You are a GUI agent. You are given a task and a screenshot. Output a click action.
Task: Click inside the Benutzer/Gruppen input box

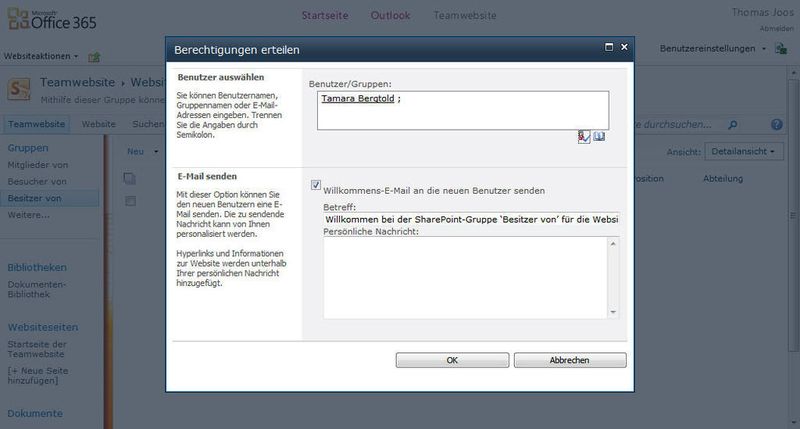463,110
